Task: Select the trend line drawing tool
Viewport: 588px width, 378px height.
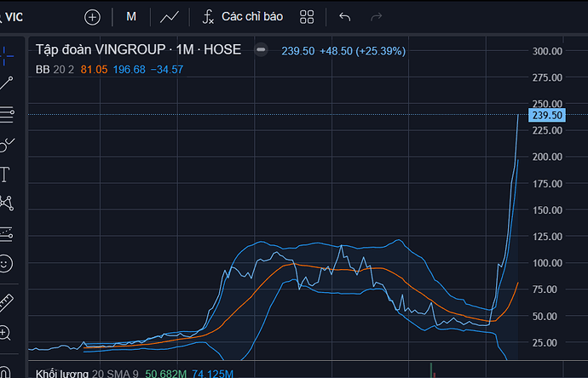Action: tap(6, 83)
